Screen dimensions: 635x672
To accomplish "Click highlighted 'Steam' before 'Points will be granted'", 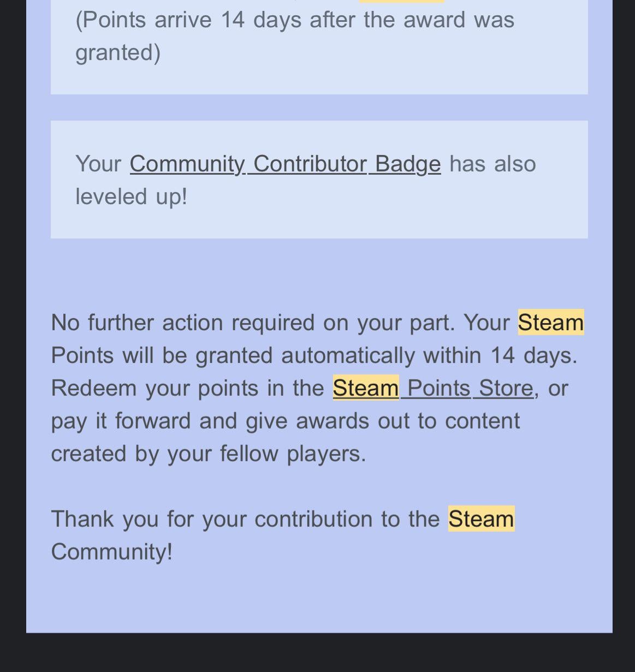I will pyautogui.click(x=550, y=323).
